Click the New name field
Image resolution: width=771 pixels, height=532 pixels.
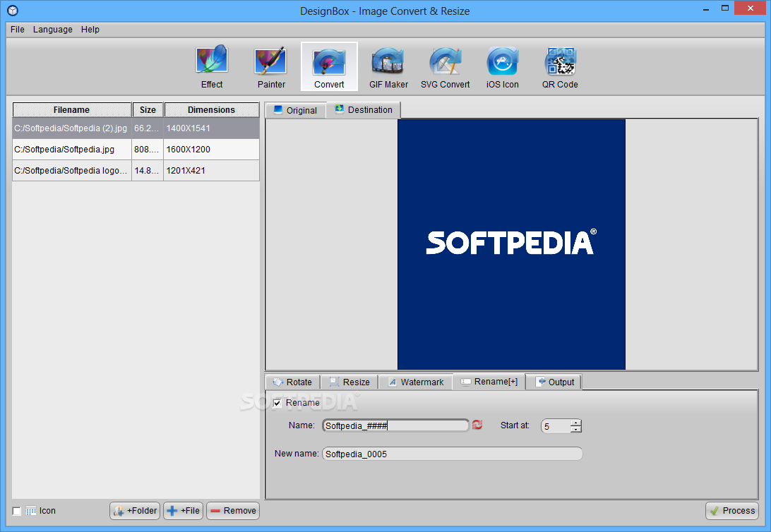(453, 454)
